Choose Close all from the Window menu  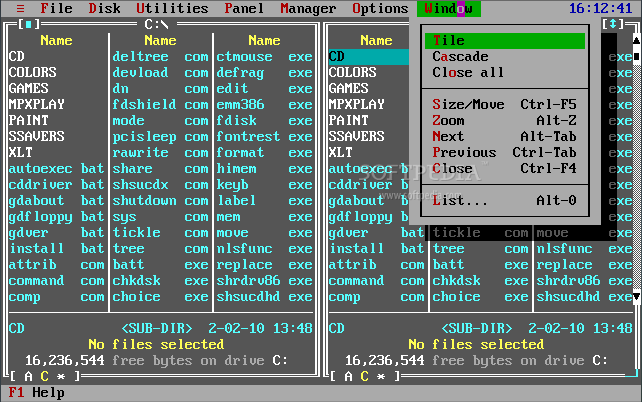[505, 72]
